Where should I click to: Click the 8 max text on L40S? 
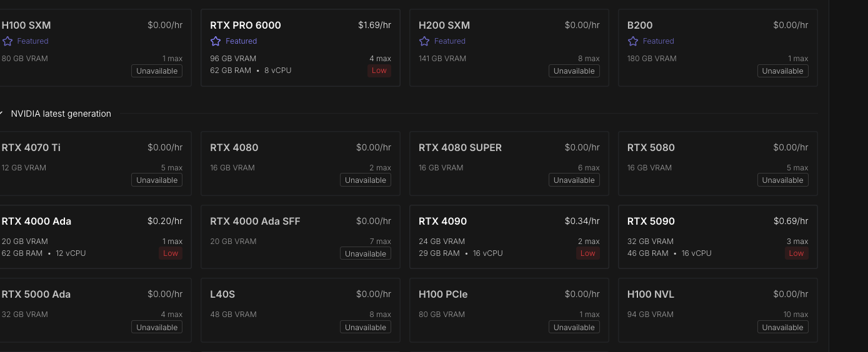(380, 315)
